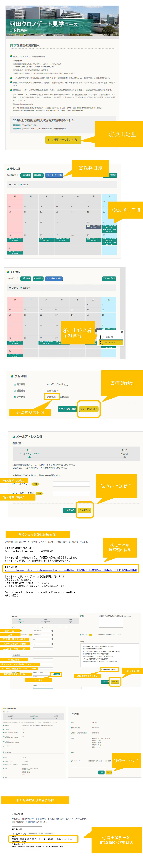Click the 修正 button on confirmation page
This screenshot has height=868, width=143.
101,772
